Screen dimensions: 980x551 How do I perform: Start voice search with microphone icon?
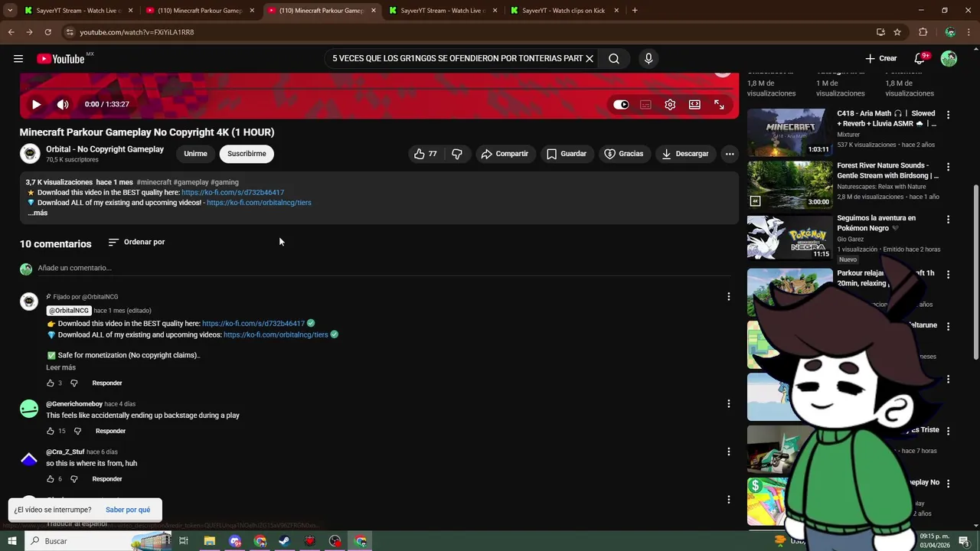[648, 58]
